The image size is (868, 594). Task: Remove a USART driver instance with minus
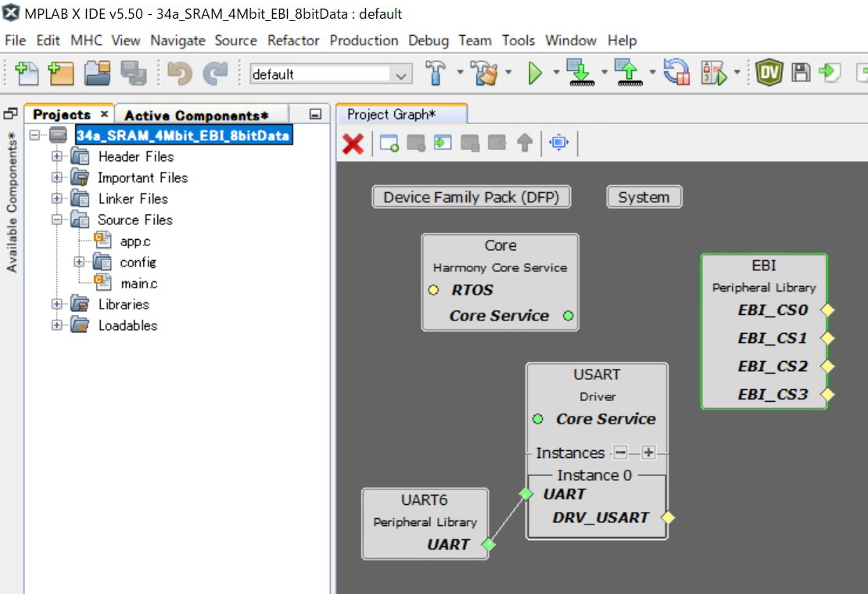(x=621, y=453)
